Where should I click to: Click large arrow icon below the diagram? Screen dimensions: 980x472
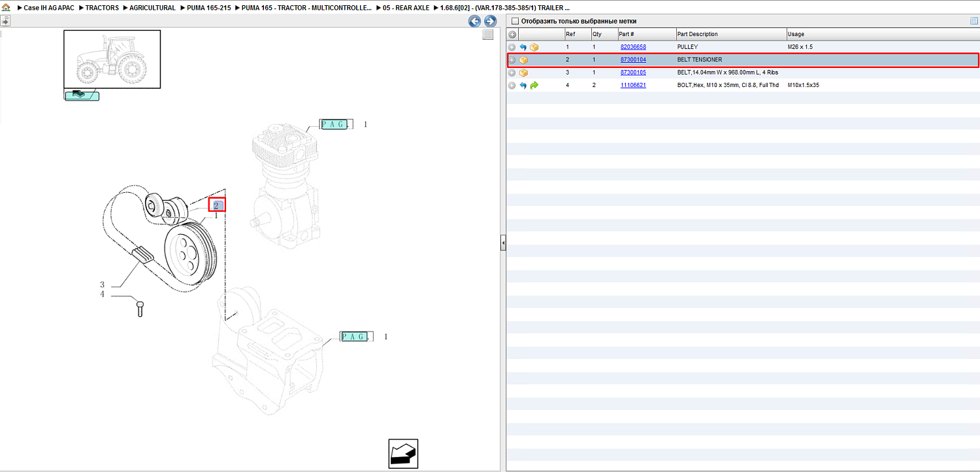403,453
